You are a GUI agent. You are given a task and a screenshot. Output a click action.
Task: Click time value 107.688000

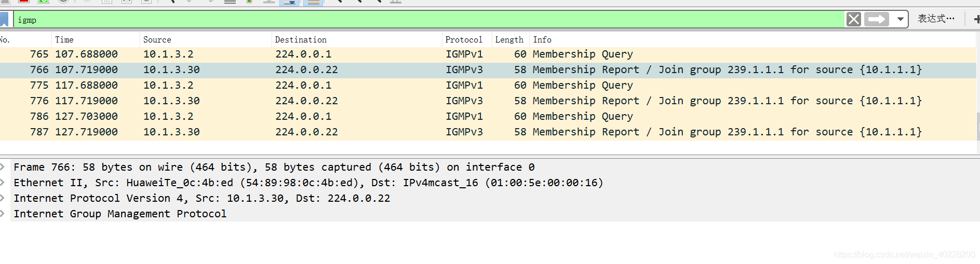click(x=86, y=54)
